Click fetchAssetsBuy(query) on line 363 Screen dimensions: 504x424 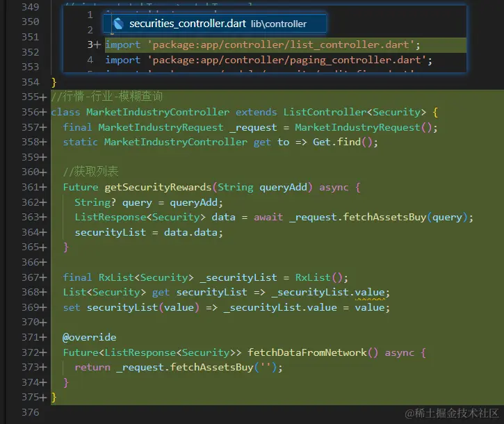point(405,218)
